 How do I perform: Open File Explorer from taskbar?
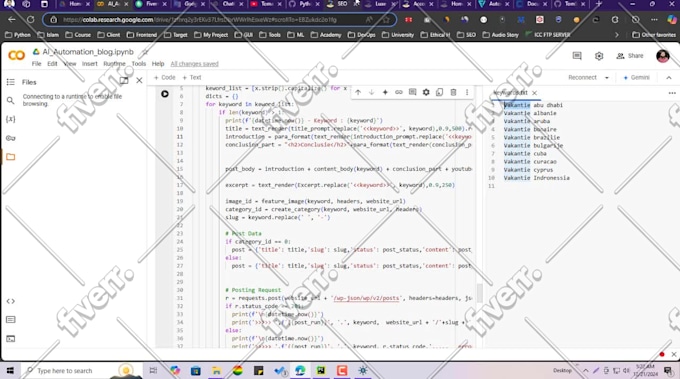216,371
